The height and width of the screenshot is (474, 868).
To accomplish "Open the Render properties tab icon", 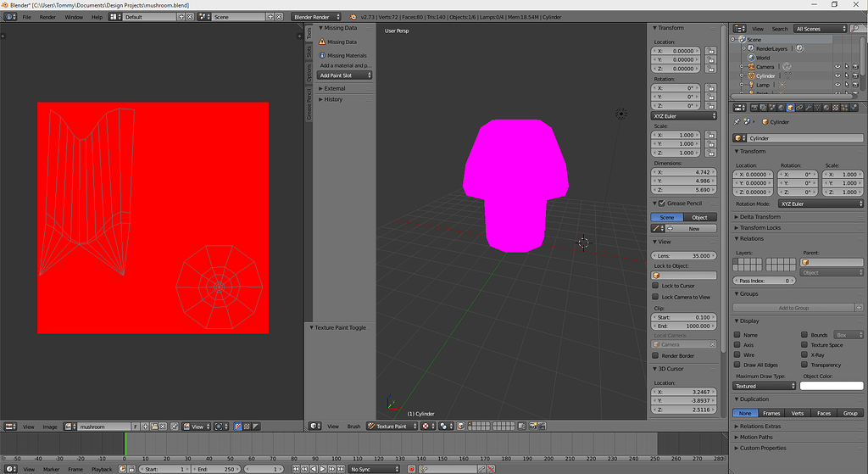I will [x=754, y=108].
